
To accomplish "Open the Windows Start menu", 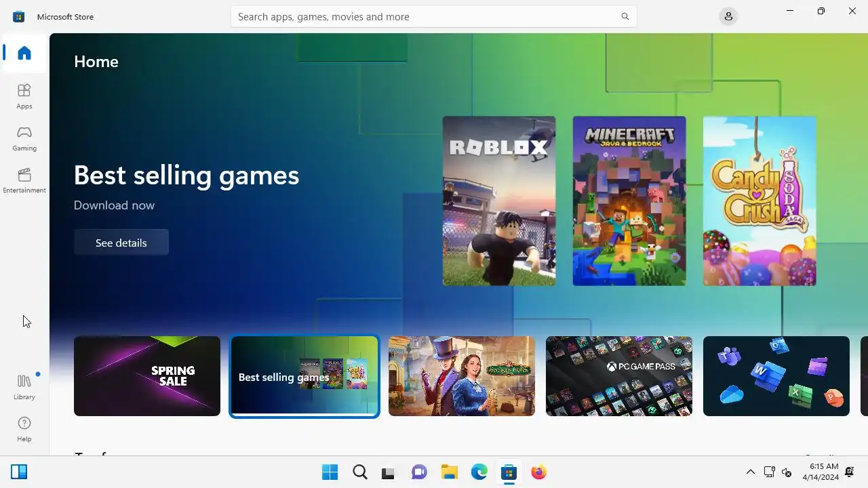I will [x=330, y=472].
